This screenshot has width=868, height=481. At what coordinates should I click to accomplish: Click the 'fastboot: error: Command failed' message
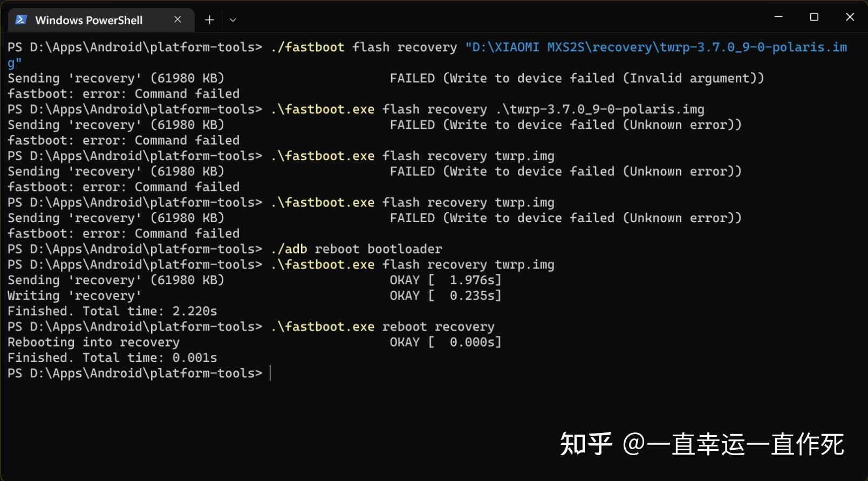point(123,93)
